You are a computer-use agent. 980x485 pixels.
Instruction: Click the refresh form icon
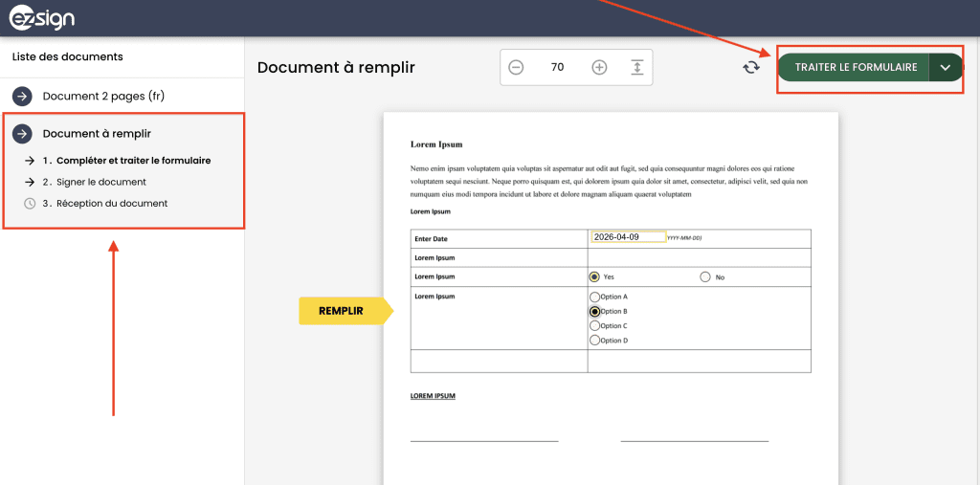point(751,67)
